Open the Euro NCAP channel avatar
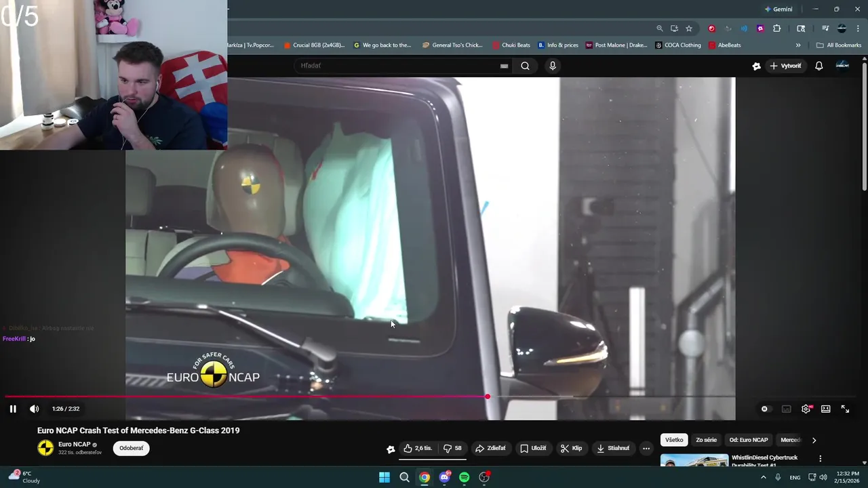 [45, 448]
